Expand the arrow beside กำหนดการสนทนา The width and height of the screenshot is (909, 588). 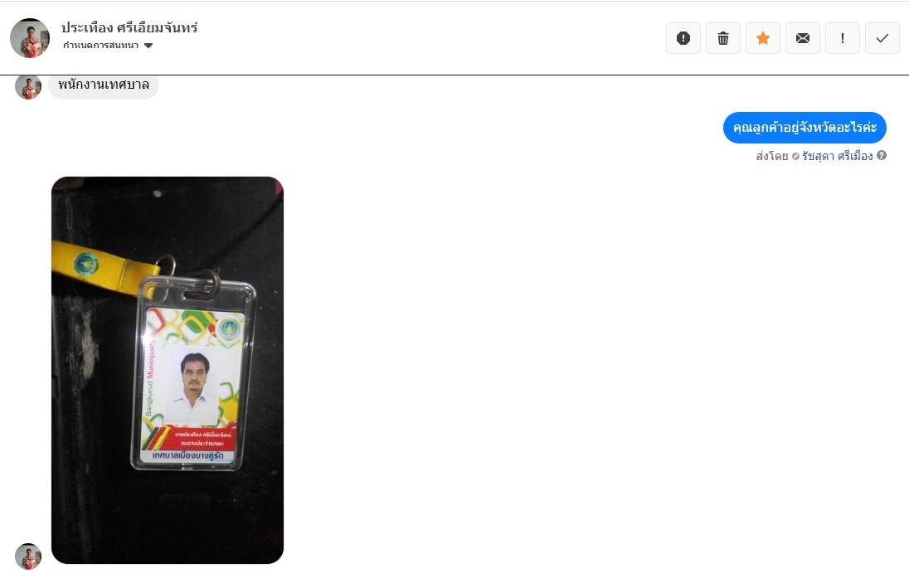click(x=148, y=46)
